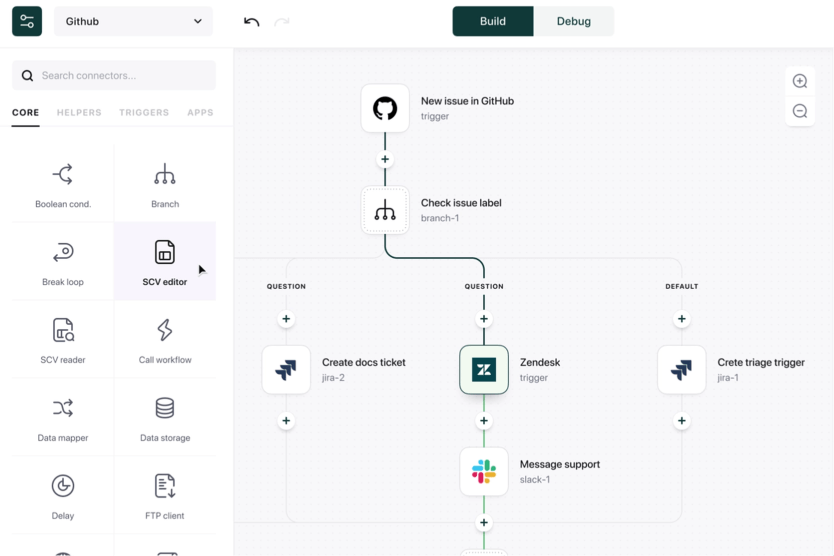Open the settings sliders icon button
This screenshot has height=556, width=834.
pyautogui.click(x=27, y=21)
